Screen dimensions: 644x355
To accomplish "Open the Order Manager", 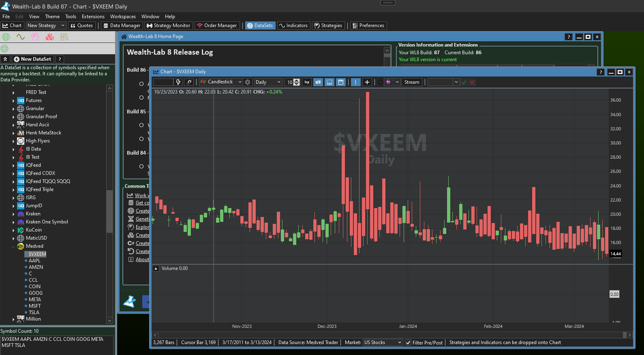I will click(x=217, y=26).
